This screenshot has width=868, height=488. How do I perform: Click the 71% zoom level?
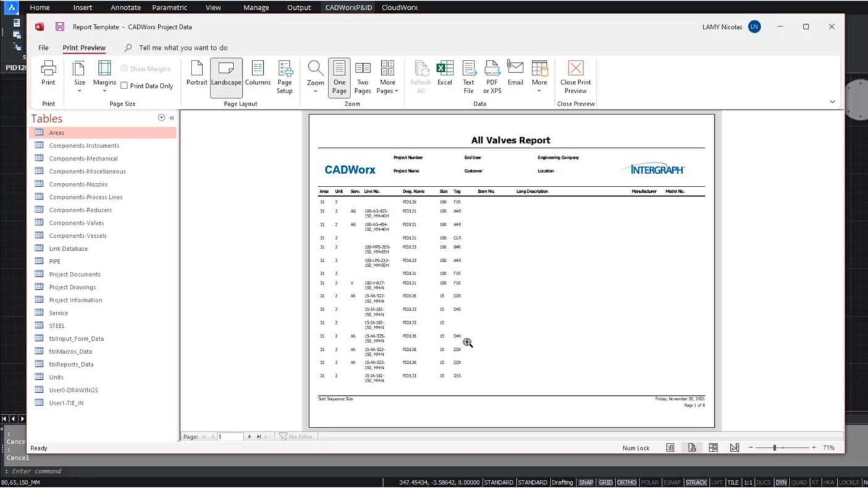tap(829, 448)
